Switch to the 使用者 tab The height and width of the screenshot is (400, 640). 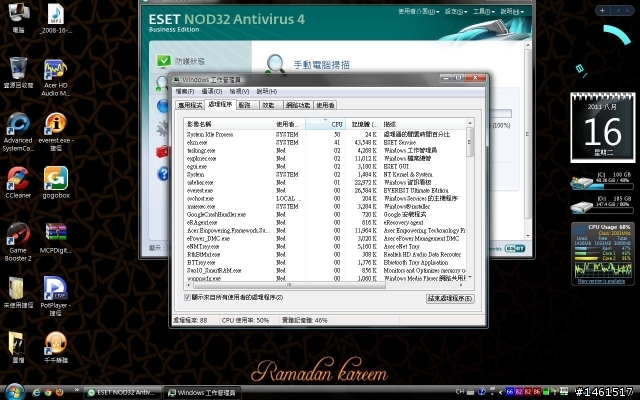click(325, 105)
